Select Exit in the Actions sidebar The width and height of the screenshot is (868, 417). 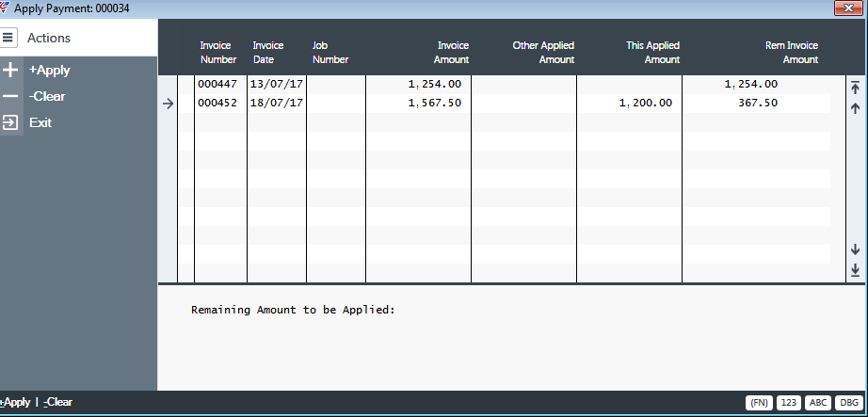(40, 122)
